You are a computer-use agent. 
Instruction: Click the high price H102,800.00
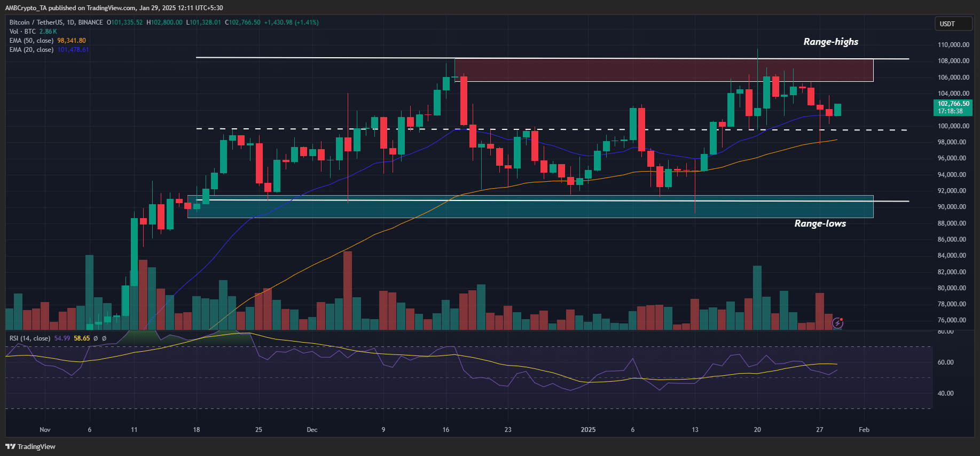click(164, 22)
